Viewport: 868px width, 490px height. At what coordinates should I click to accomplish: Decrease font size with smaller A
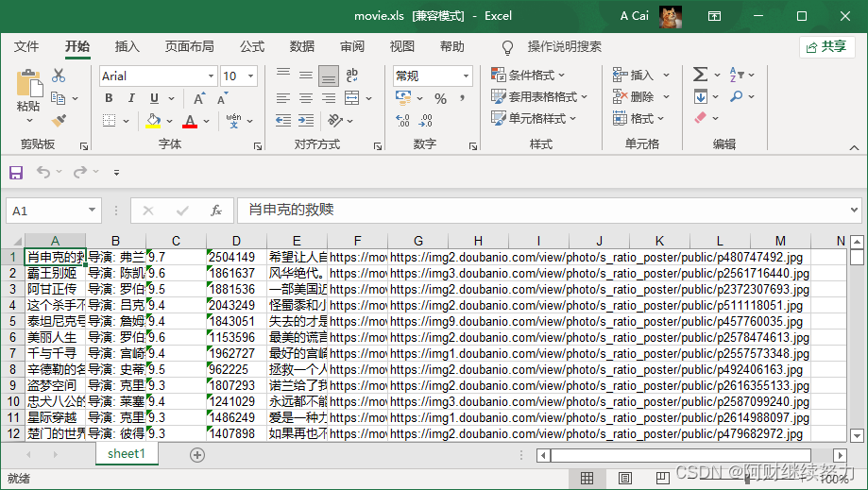pos(222,98)
